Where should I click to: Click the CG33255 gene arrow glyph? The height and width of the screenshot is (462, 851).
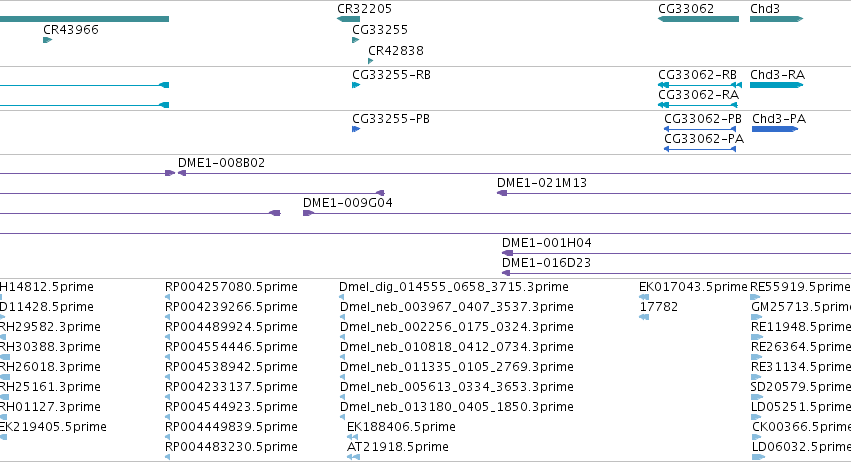tap(356, 40)
